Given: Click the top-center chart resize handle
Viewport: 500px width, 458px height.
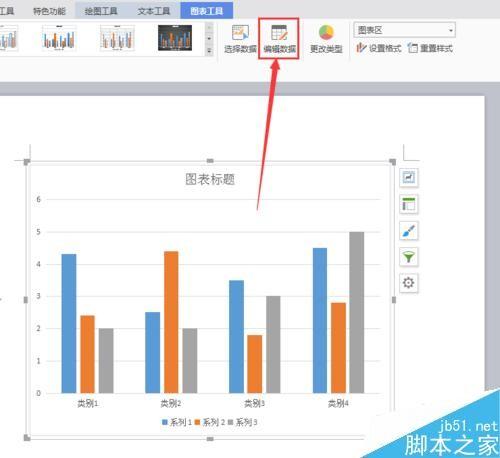Looking at the screenshot, I should (x=210, y=161).
